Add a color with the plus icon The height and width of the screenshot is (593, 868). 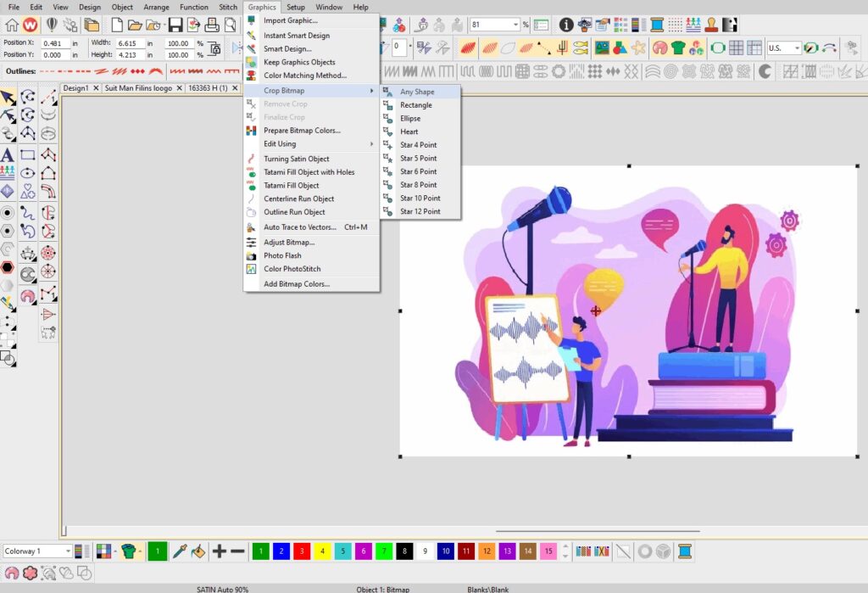point(220,551)
